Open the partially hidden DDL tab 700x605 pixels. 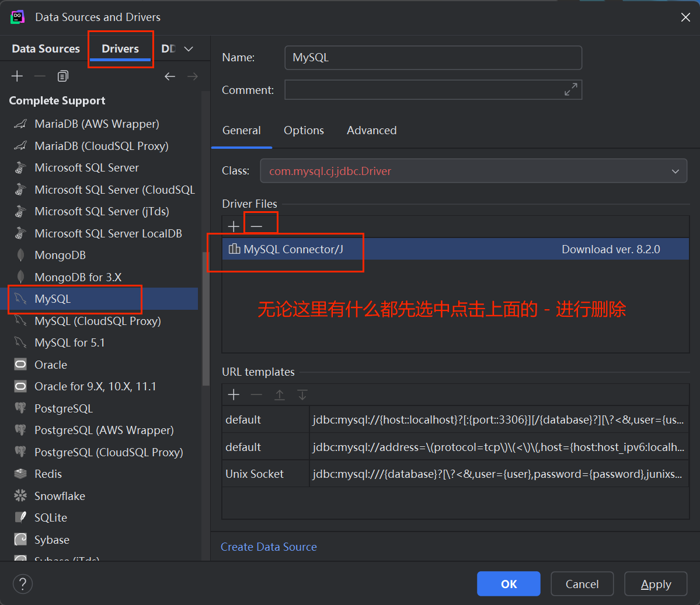[168, 48]
